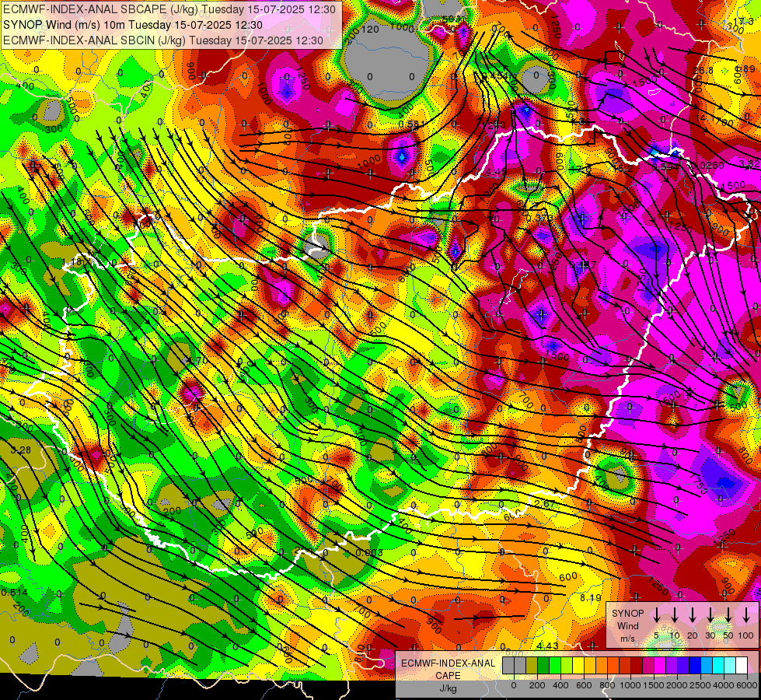761x700 pixels.
Task: Click the 'ECMWF-INDEX-ANAL SBCIN (J/kg)' title line
Action: point(163,40)
